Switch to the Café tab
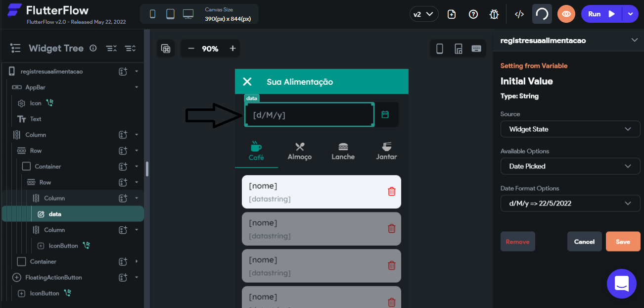The image size is (644, 308). (x=256, y=151)
